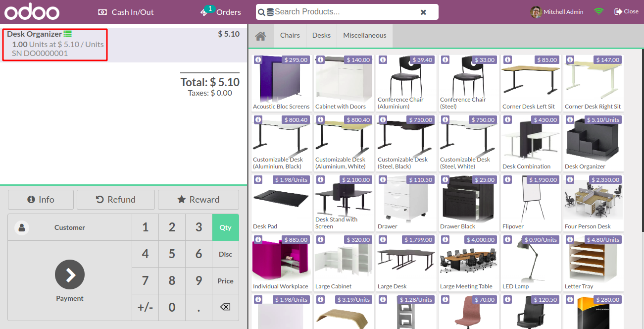Focus the Search Products field
Viewport: 644px width, 329px height.
tap(347, 12)
